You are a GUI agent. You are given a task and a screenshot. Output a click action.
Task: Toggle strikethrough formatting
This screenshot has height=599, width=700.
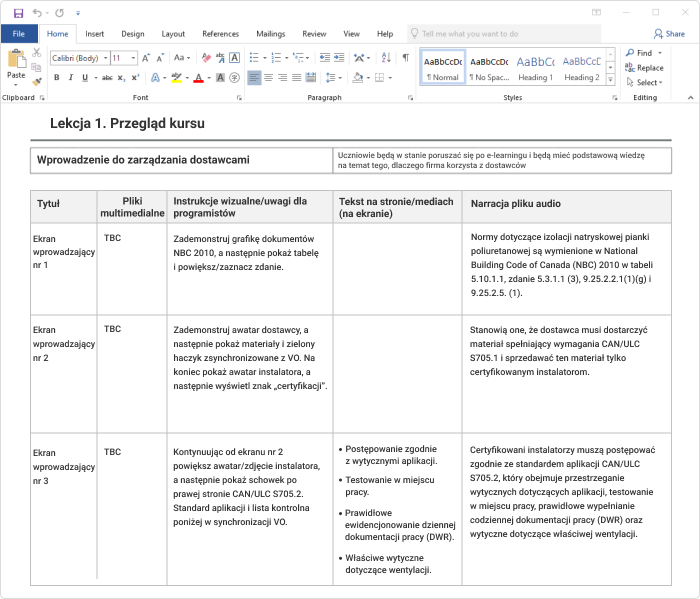pyautogui.click(x=107, y=78)
